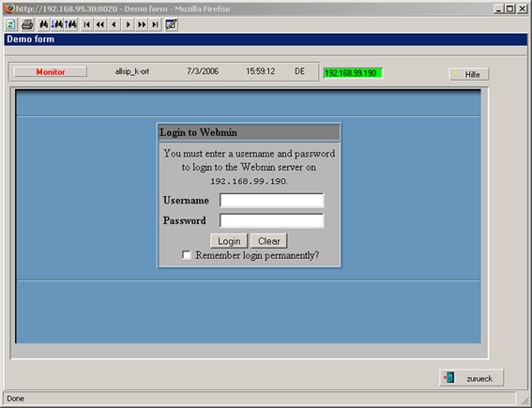Click the date 7/3/2006
This screenshot has width=532, height=408.
(x=203, y=71)
